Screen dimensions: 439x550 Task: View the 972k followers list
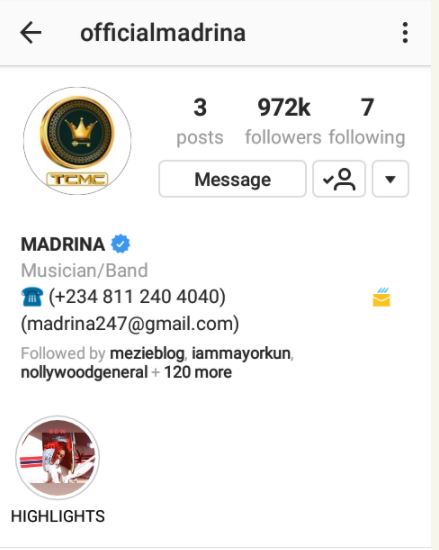(x=283, y=121)
